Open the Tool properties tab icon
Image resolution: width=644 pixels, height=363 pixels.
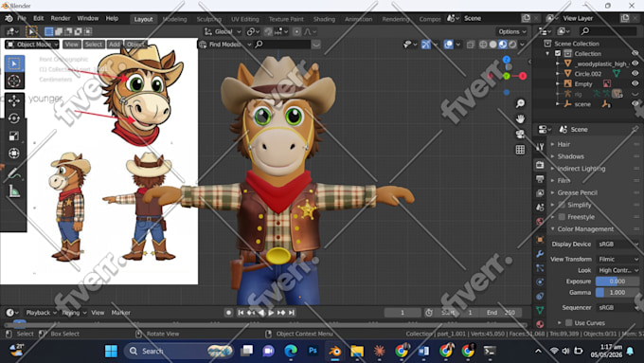pyautogui.click(x=540, y=146)
